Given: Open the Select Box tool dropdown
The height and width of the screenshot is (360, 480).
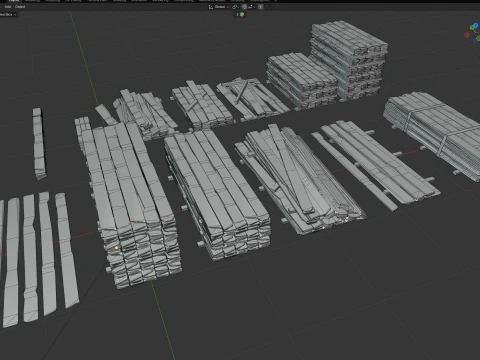Looking at the screenshot, I should pyautogui.click(x=8, y=15).
